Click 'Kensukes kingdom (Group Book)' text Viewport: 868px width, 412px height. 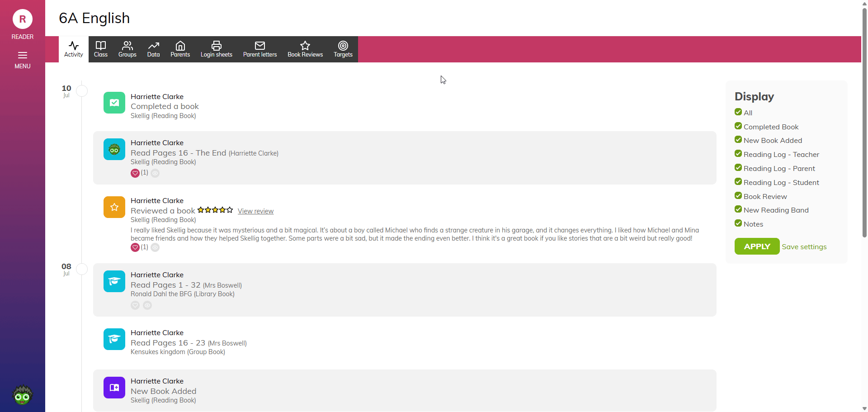(178, 352)
